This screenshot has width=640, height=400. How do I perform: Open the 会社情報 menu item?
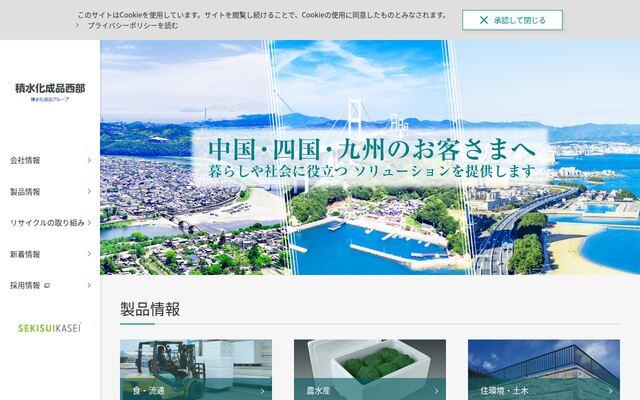[x=50, y=160]
